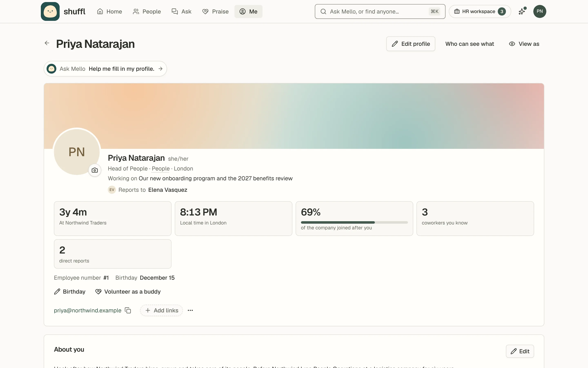The height and width of the screenshot is (368, 588).
Task: Click the 3 coworkers you know card
Action: pyautogui.click(x=475, y=218)
